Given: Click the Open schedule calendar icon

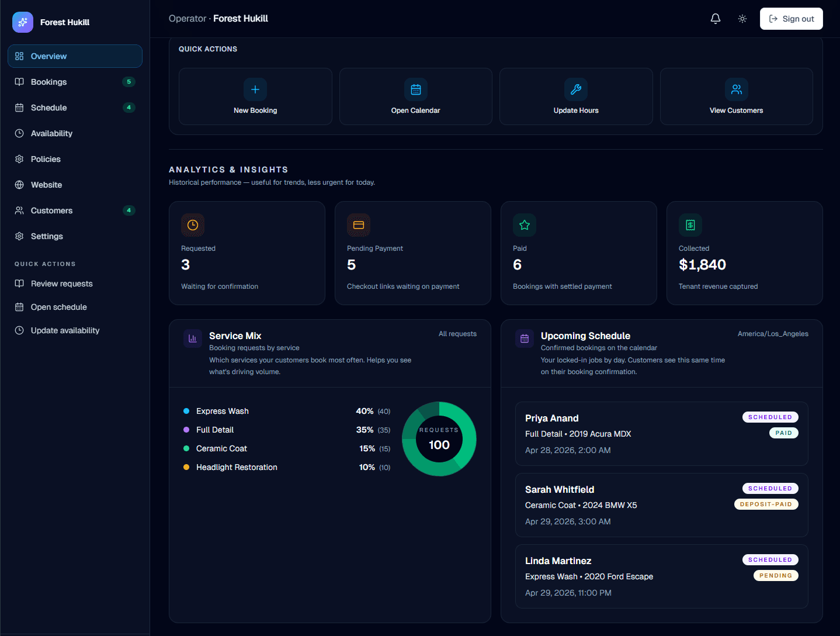Looking at the screenshot, I should [x=19, y=307].
